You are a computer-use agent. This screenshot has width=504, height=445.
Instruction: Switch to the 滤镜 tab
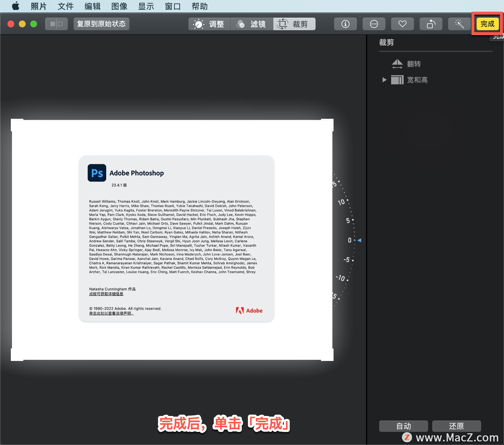point(252,24)
